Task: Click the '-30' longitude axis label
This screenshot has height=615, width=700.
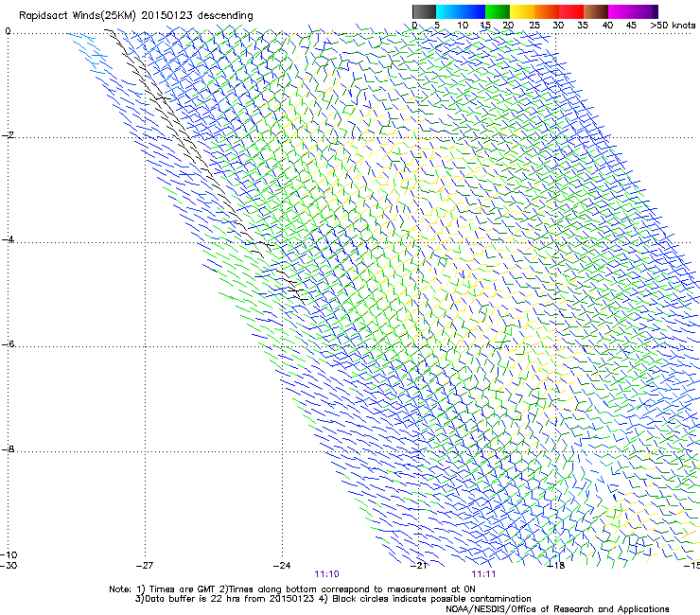Action: pyautogui.click(x=9, y=566)
